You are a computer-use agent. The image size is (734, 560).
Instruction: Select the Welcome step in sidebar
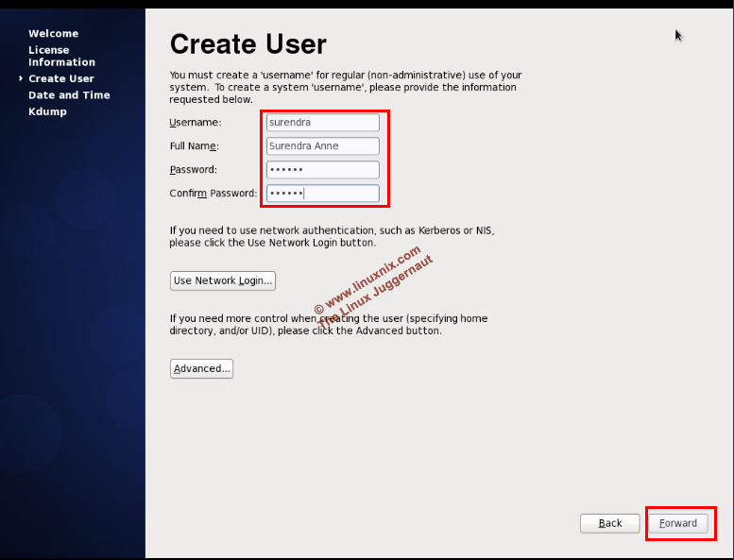click(x=53, y=34)
